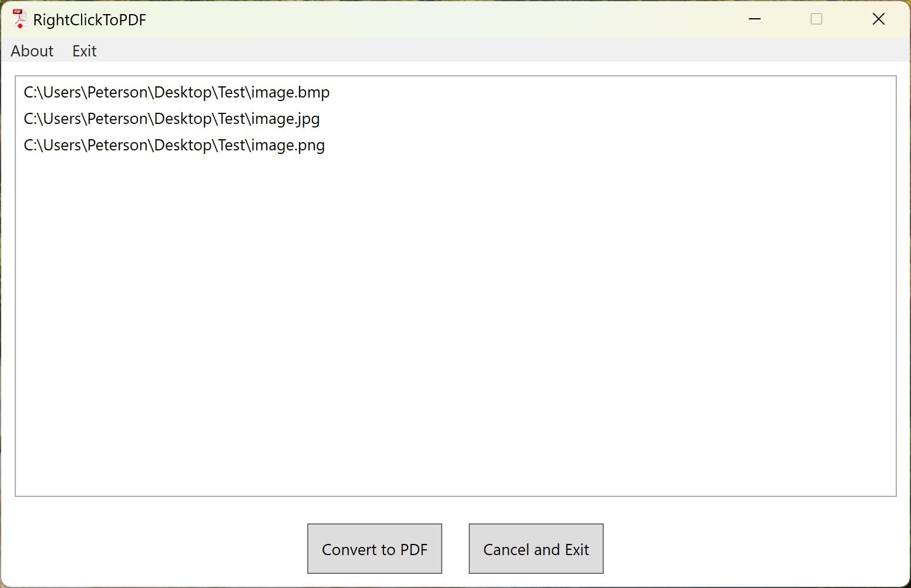The height and width of the screenshot is (588, 911).
Task: Click the Cancel and Exit button
Action: click(536, 549)
